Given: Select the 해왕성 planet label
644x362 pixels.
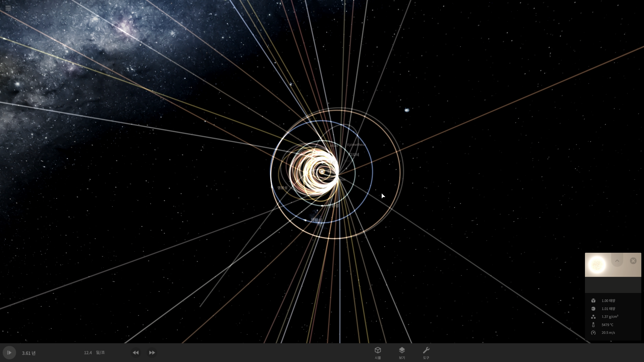Looking at the screenshot, I should pos(316,220).
